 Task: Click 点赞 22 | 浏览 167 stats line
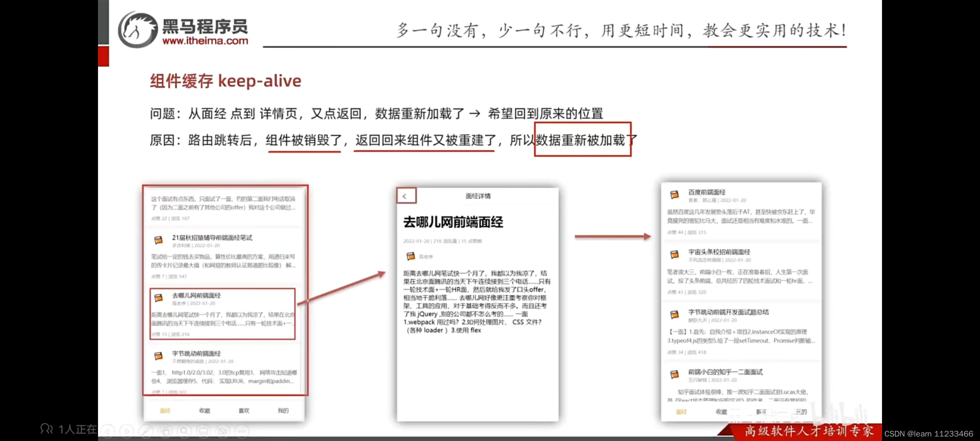170,218
